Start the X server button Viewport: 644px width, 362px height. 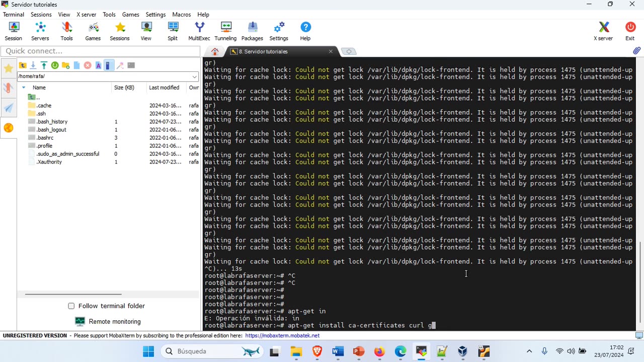(603, 31)
